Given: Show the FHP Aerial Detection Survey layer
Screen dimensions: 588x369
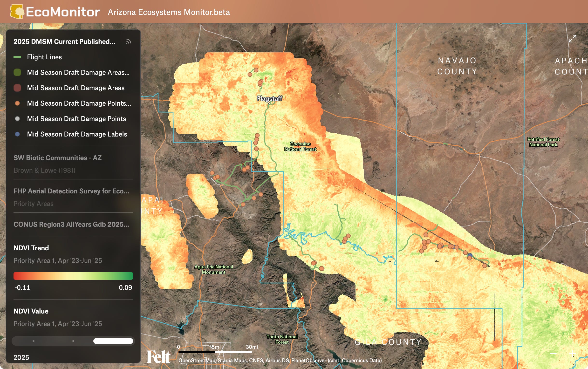Looking at the screenshot, I should coord(71,191).
